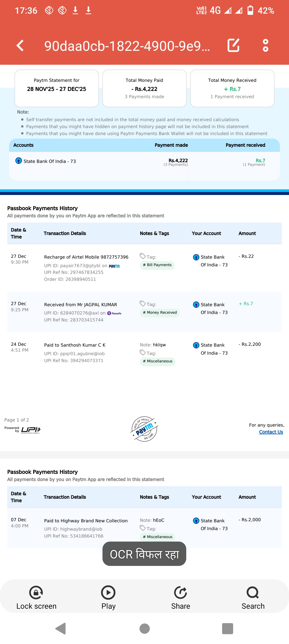The image size is (289, 644).
Task: Tap the Bill Payments tag
Action: coord(157,265)
